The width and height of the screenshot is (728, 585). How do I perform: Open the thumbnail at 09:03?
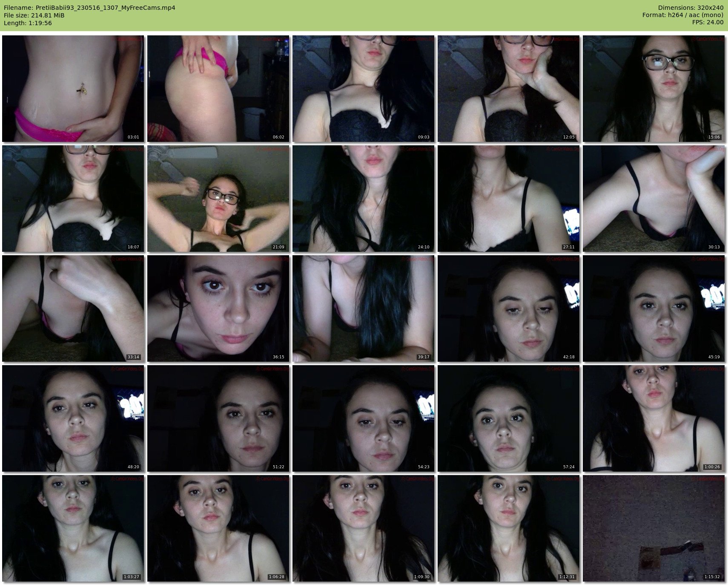tap(363, 89)
